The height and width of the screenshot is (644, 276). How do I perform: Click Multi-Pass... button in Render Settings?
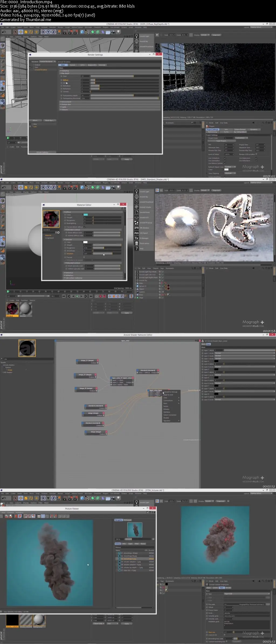49,120
